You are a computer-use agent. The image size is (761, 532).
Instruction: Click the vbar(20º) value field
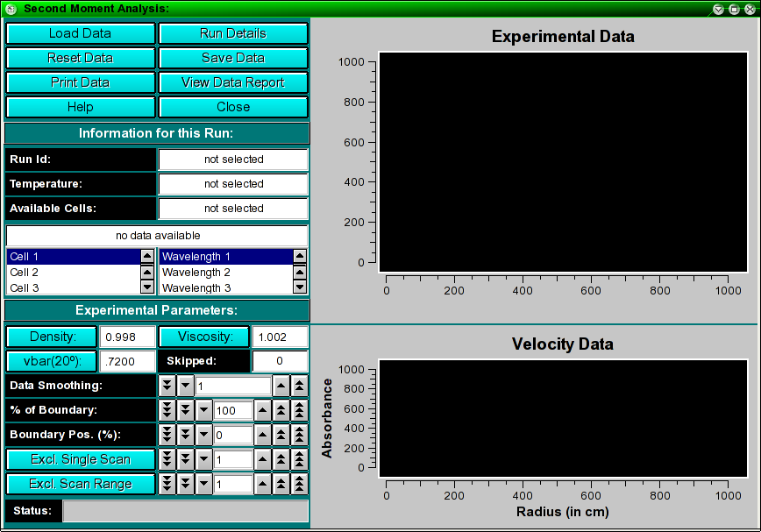point(127,361)
